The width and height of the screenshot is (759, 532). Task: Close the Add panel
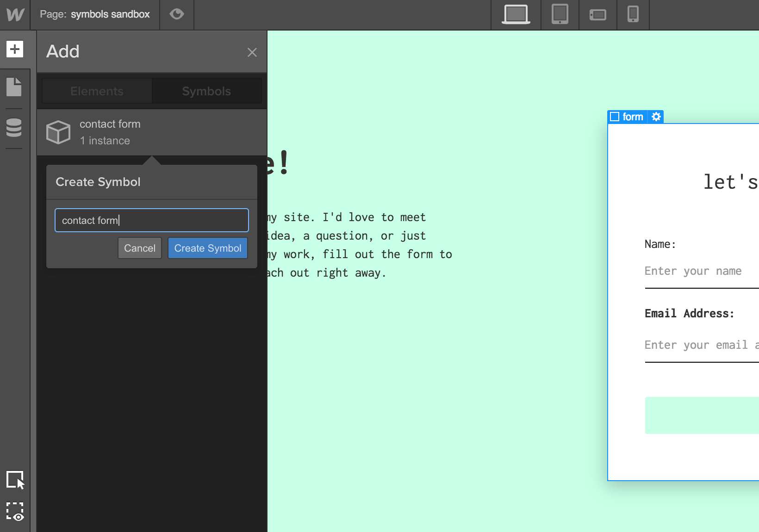252,52
